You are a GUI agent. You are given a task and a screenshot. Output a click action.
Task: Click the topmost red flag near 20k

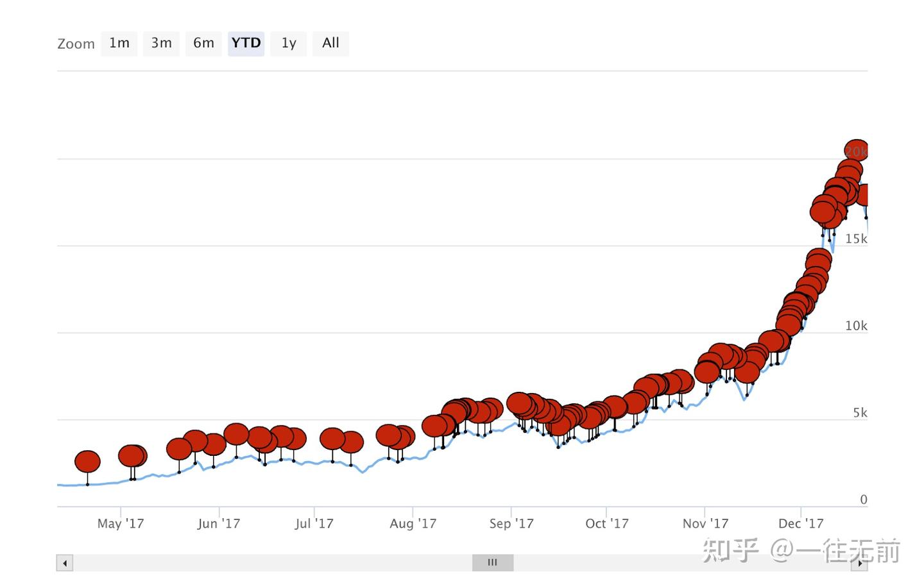point(857,151)
